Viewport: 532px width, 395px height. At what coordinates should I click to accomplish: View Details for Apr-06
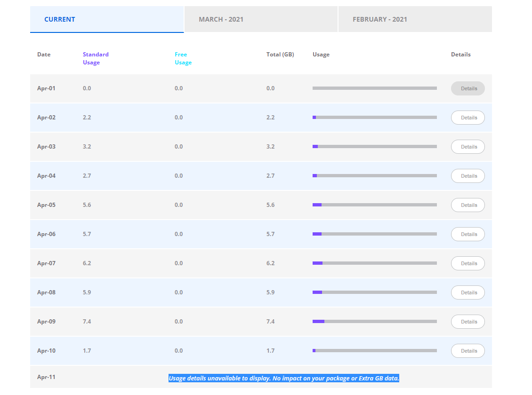[x=468, y=234]
